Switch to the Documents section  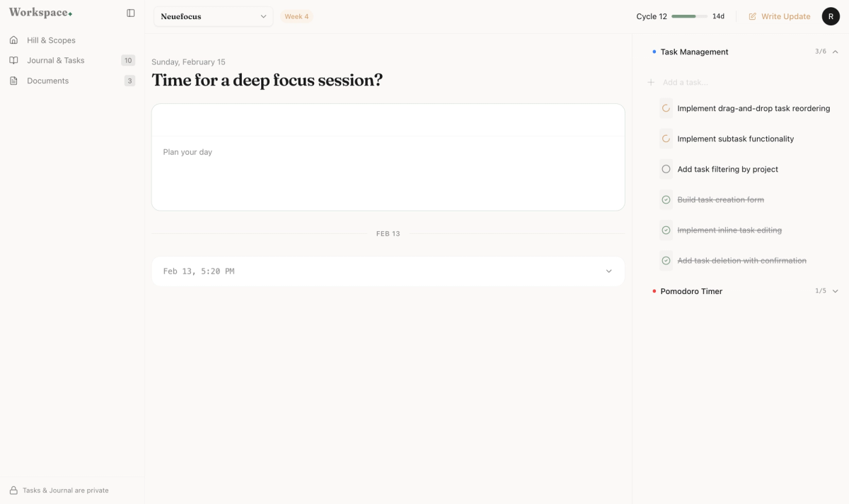coord(47,81)
